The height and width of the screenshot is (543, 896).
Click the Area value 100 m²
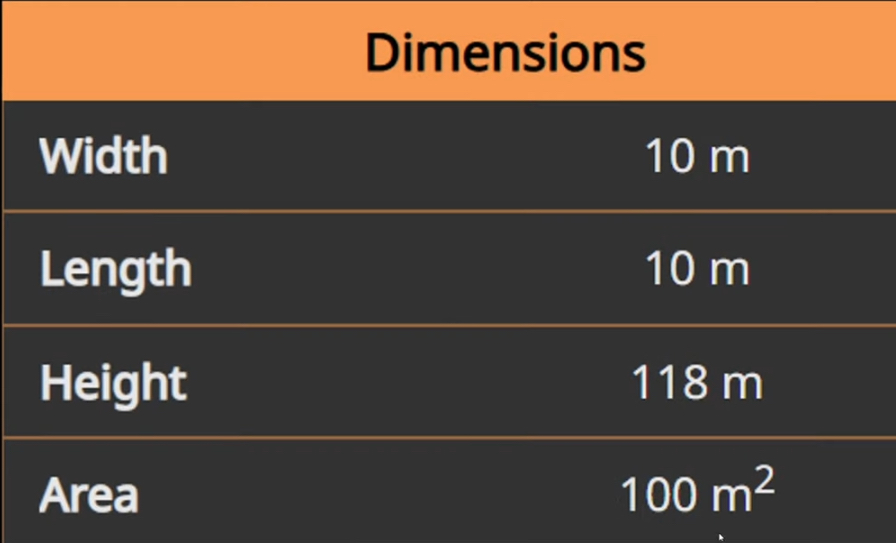[697, 494]
